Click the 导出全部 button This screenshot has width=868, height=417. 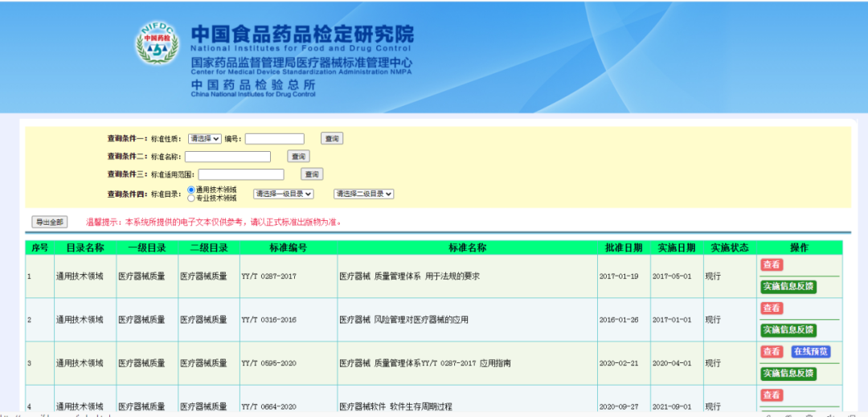[x=49, y=223]
